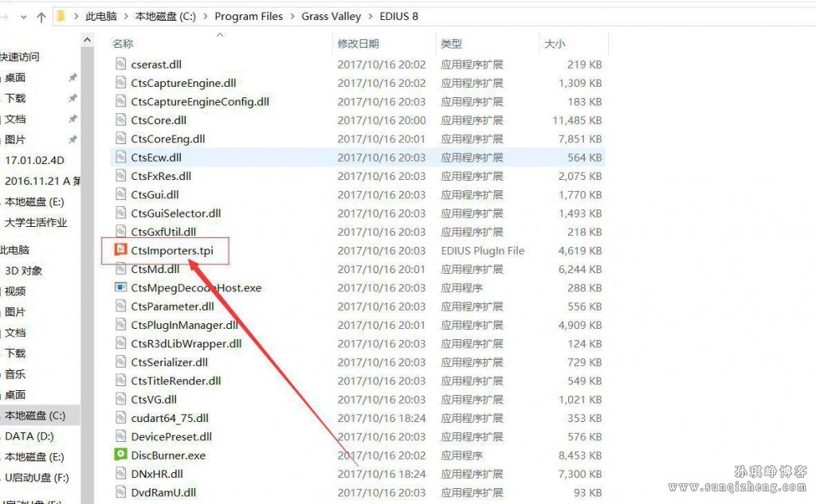Viewport: 816px width, 504px height.
Task: Navigate to 本地磁盘 (C:) breadcrumb segment
Action: tap(164, 16)
